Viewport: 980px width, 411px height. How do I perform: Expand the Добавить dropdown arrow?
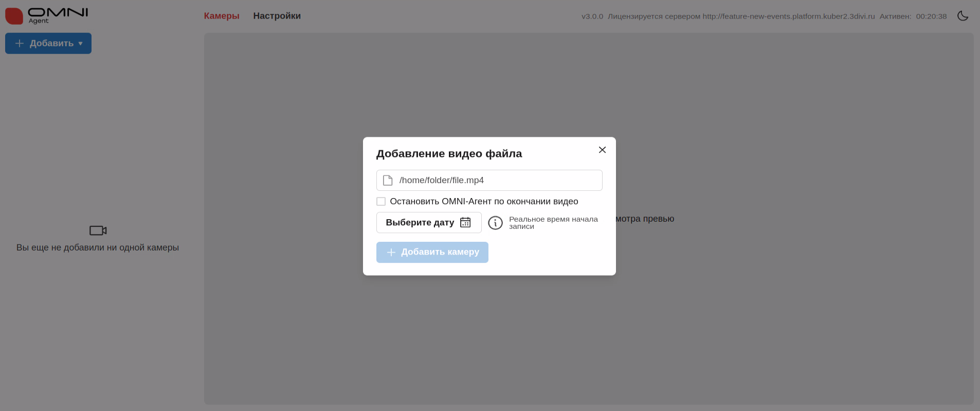coord(81,44)
